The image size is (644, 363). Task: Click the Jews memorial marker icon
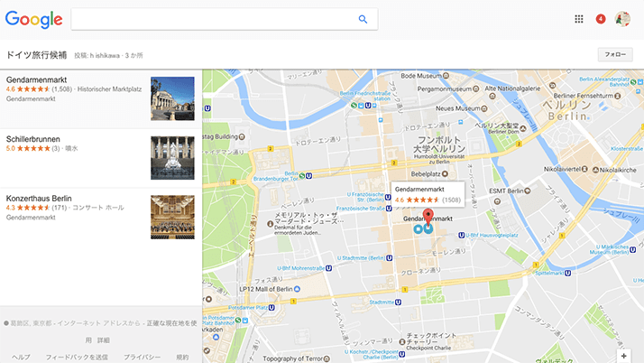(x=270, y=224)
